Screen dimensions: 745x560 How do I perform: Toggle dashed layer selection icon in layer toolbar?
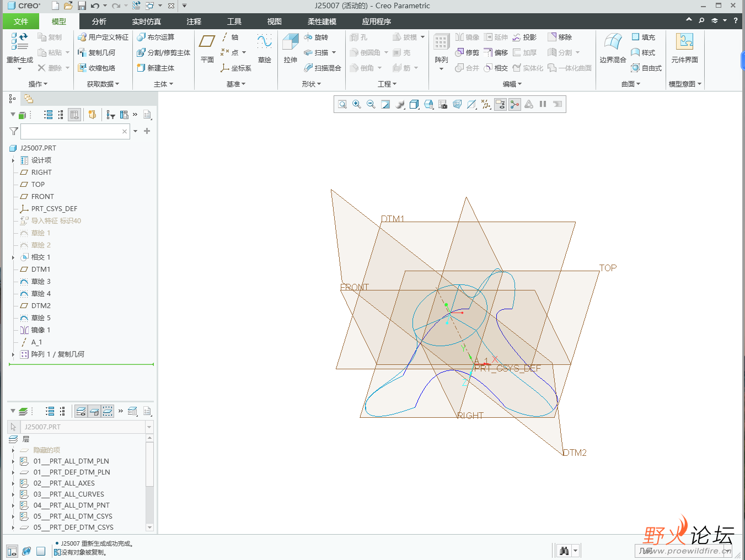(108, 411)
